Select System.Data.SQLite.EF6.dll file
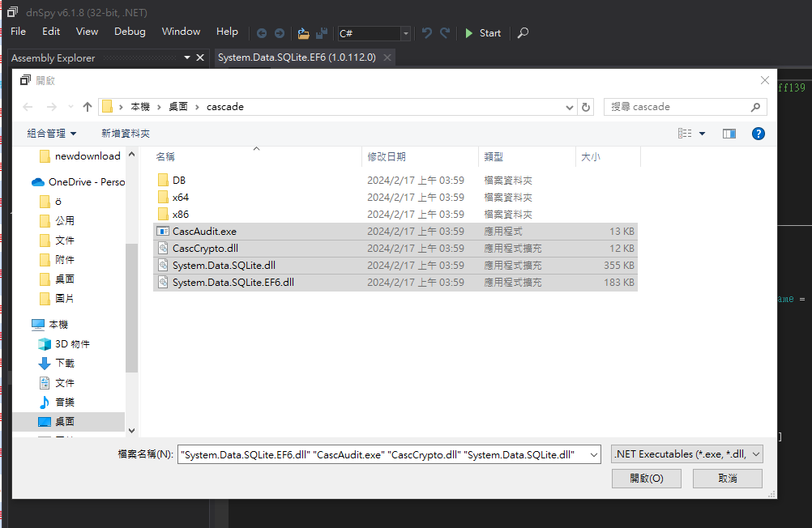Screen dimensions: 812x528 click(x=395, y=283)
